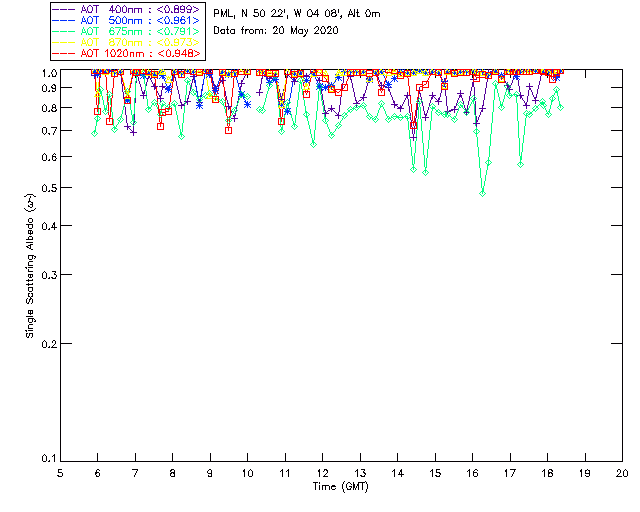Click the 'Time (GMT)' x-axis title
Screen dimensions: 640x512
(x=340, y=487)
